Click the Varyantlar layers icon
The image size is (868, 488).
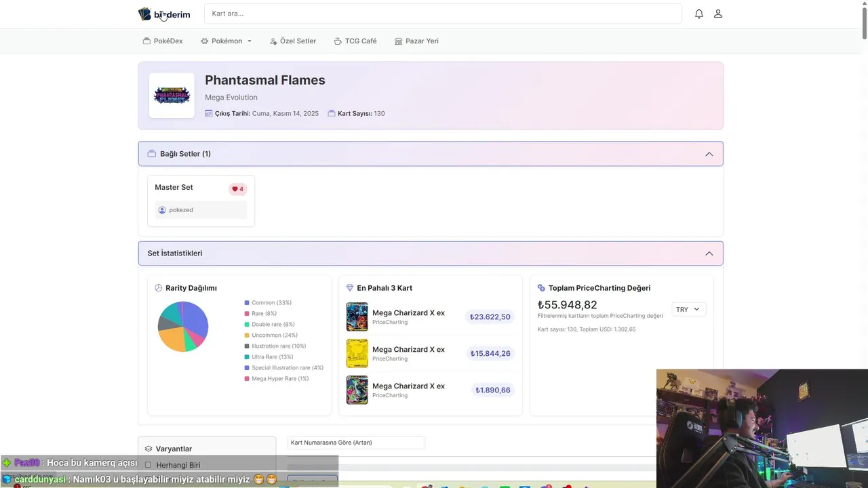149,449
